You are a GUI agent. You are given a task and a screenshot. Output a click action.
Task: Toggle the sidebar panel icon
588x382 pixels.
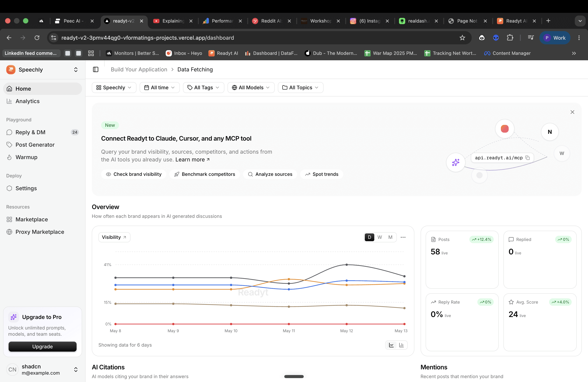(x=96, y=69)
